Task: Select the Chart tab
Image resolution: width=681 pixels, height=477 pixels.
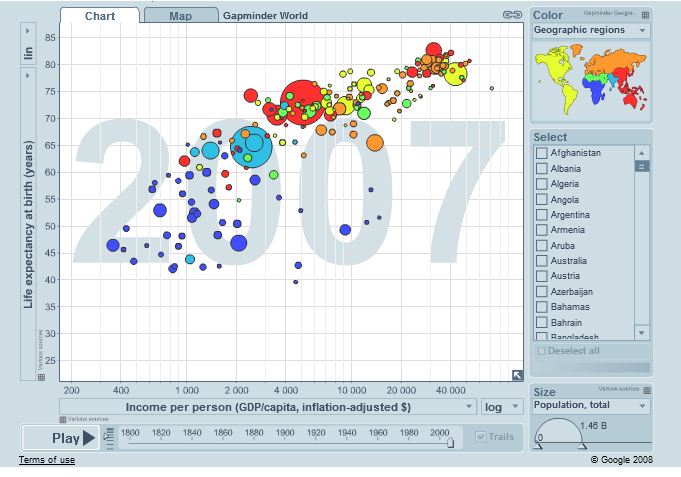Action: [99, 16]
